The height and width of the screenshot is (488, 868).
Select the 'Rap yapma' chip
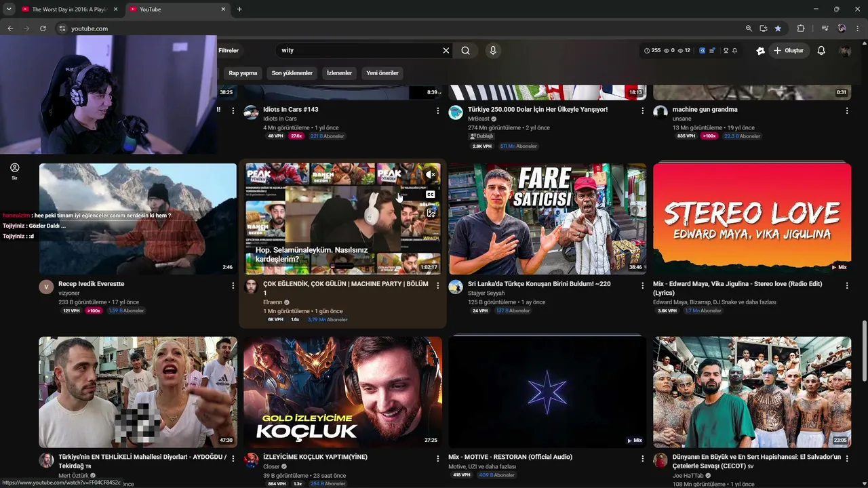point(243,73)
